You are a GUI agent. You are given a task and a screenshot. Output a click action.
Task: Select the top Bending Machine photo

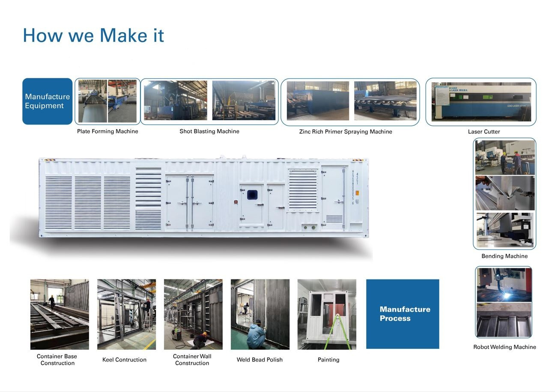click(504, 157)
